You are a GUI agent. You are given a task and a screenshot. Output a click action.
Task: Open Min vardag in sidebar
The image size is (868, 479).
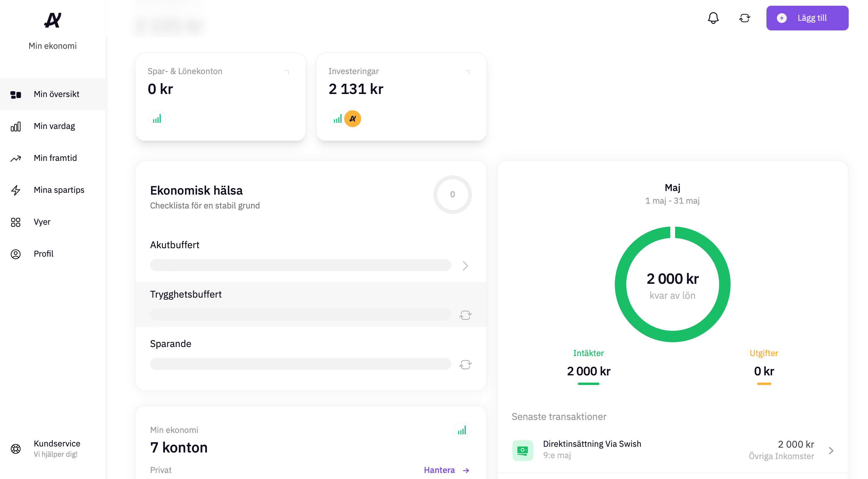coord(54,126)
